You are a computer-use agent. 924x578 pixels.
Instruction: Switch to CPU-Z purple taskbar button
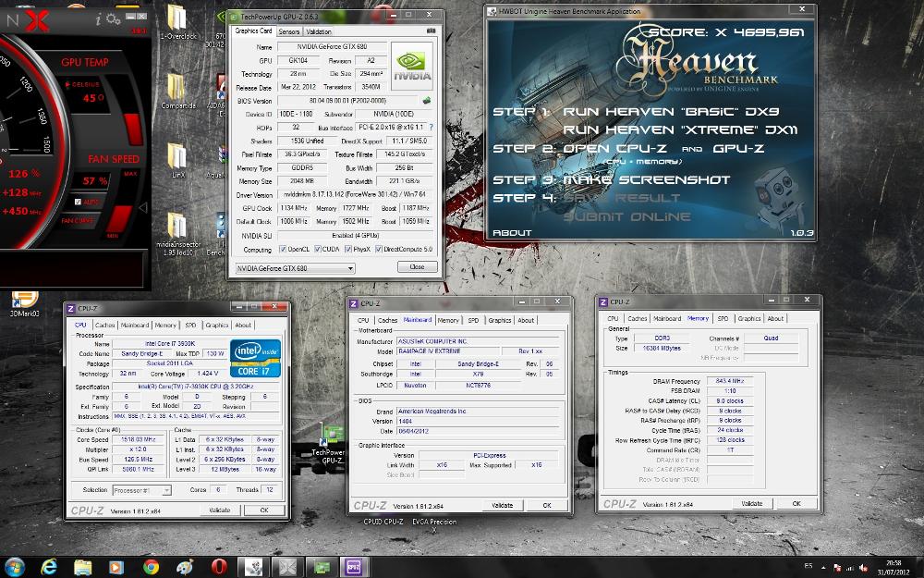(354, 568)
